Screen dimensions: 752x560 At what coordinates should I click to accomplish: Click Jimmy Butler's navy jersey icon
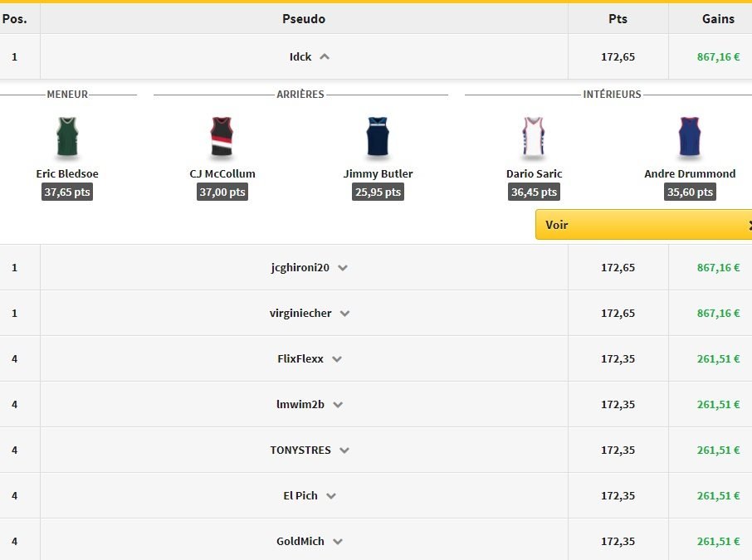(x=378, y=138)
